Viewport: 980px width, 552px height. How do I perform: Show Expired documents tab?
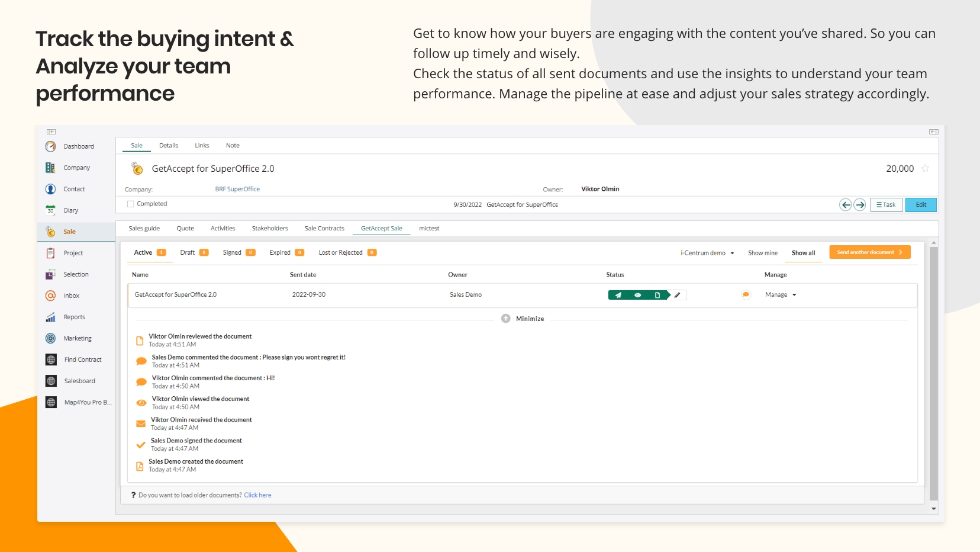click(286, 252)
